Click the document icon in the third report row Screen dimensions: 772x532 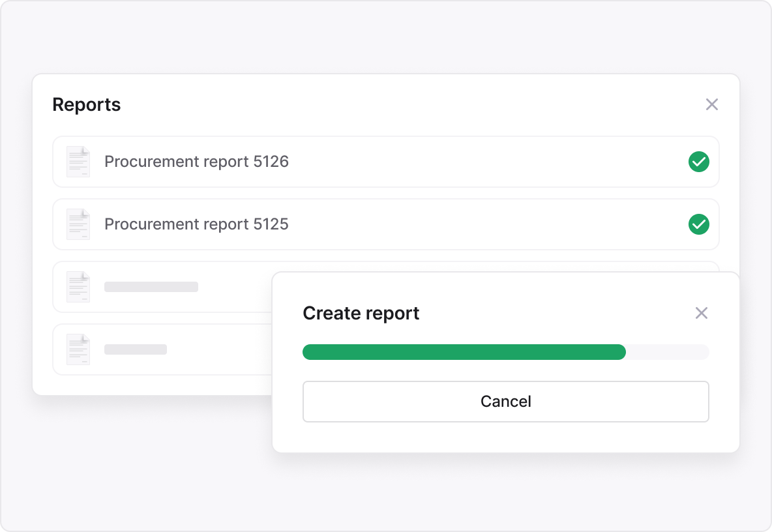pos(78,287)
